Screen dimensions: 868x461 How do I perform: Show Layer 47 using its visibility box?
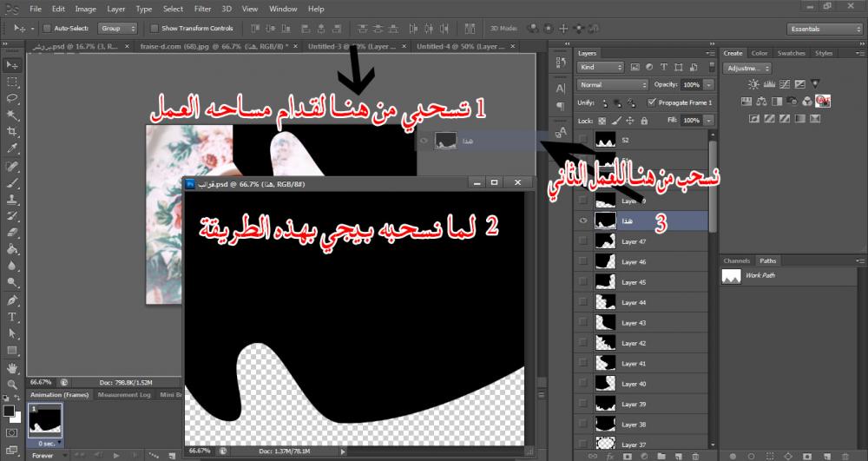[583, 241]
